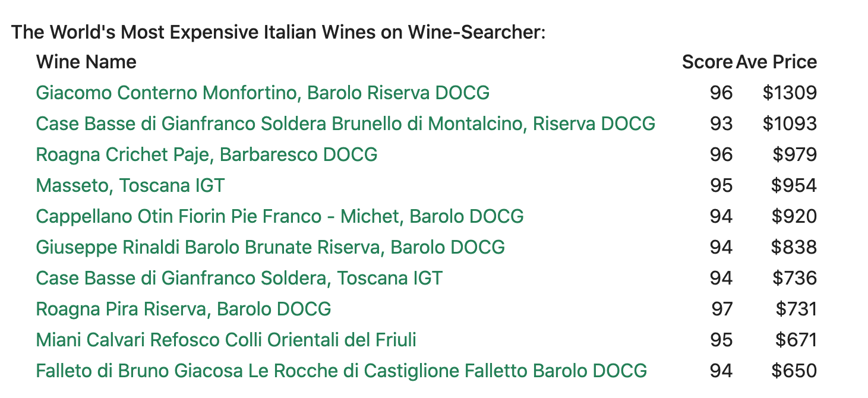Click the $1309 price for Monfortino
Image resolution: width=868 pixels, height=398 pixels.
(790, 93)
